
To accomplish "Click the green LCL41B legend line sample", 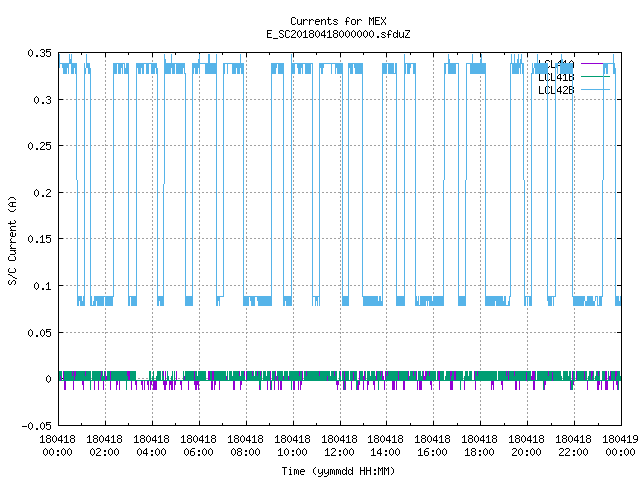I will click(595, 77).
